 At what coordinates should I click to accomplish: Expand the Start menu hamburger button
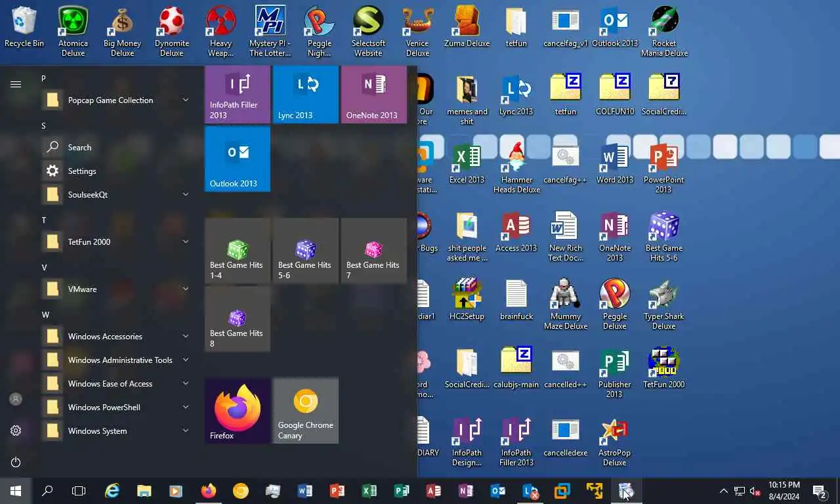(16, 84)
